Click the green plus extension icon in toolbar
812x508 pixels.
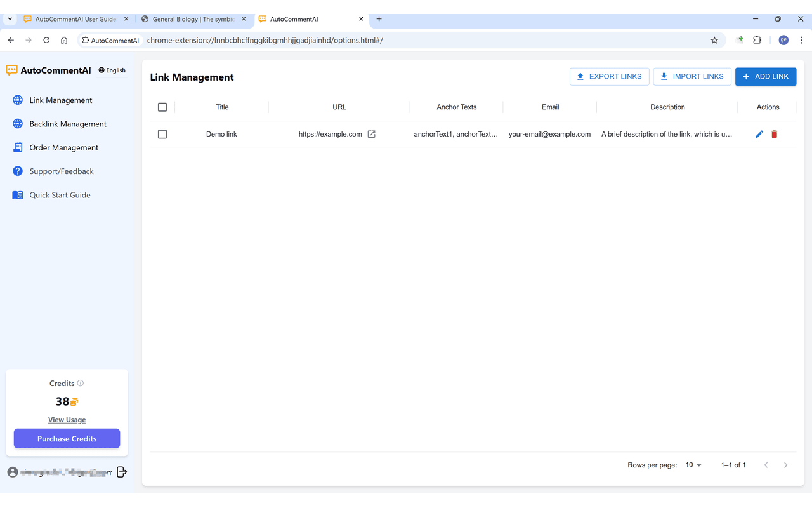(740, 40)
